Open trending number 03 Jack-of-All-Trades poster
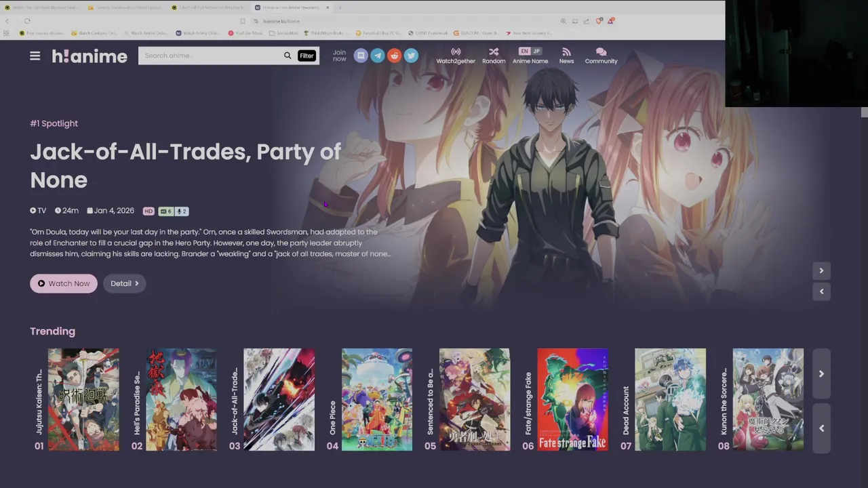868x488 pixels. tap(279, 399)
